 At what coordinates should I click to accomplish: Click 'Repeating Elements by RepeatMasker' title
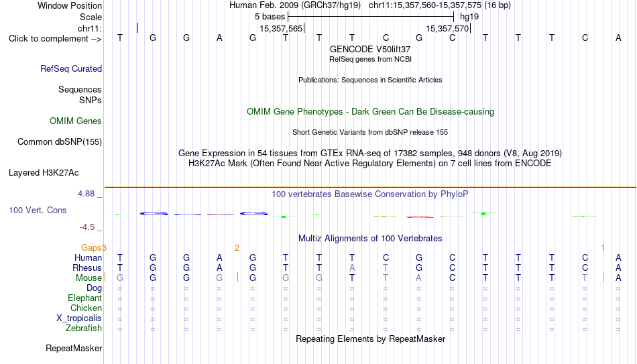pos(371,339)
